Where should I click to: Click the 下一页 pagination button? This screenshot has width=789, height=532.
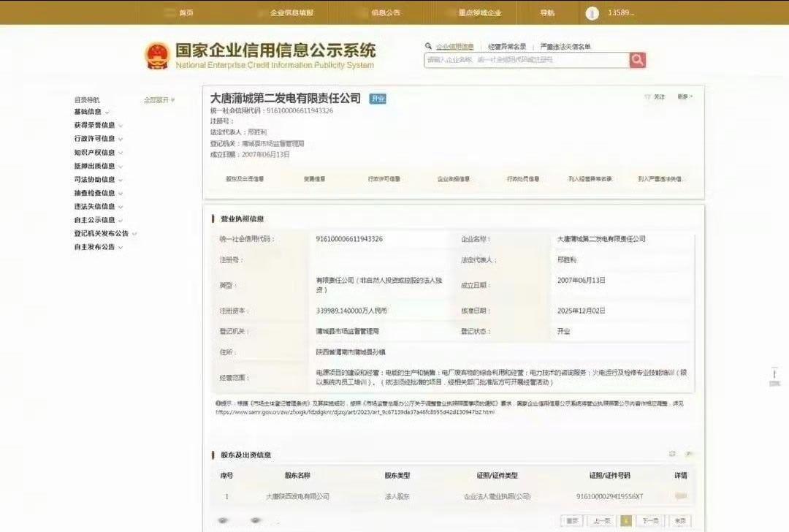click(x=651, y=521)
